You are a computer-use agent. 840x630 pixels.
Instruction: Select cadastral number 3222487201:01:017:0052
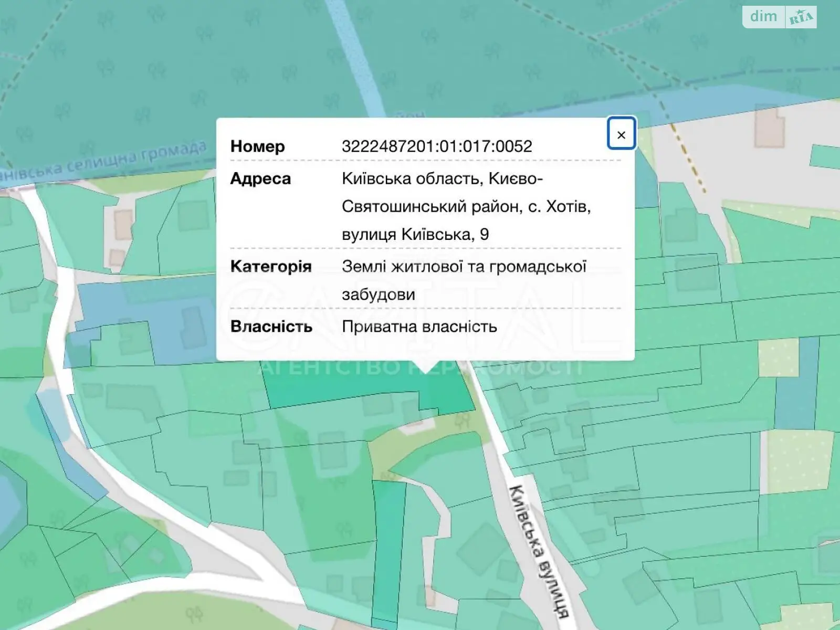tap(437, 146)
